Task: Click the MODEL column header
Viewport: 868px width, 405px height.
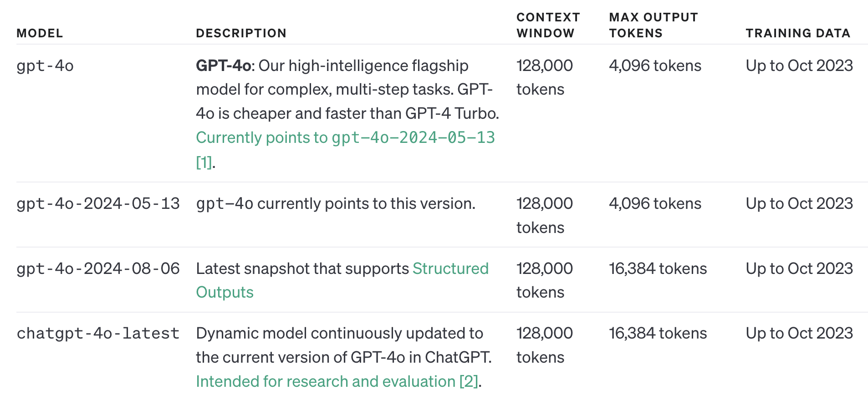Action: pyautogui.click(x=40, y=33)
